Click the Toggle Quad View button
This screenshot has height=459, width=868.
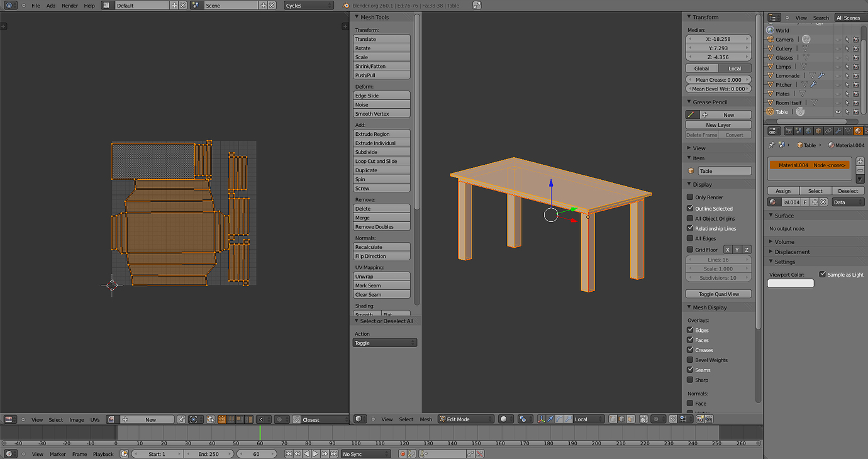pos(718,294)
